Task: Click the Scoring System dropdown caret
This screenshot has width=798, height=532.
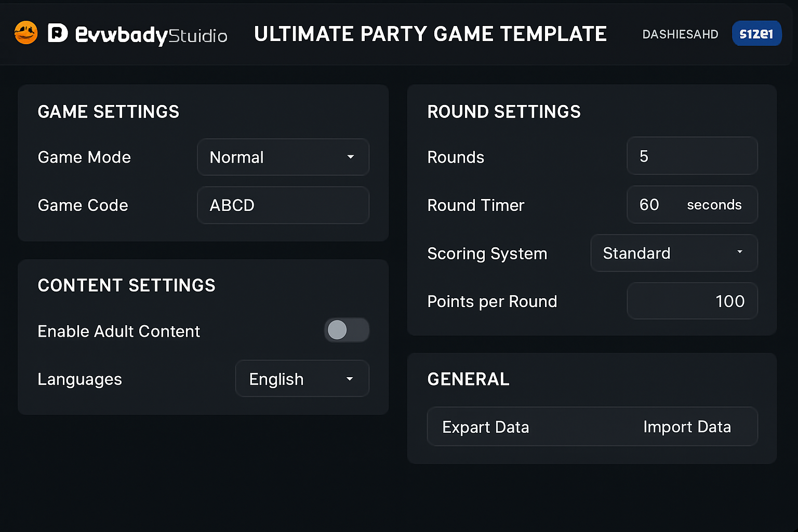Action: (x=739, y=252)
